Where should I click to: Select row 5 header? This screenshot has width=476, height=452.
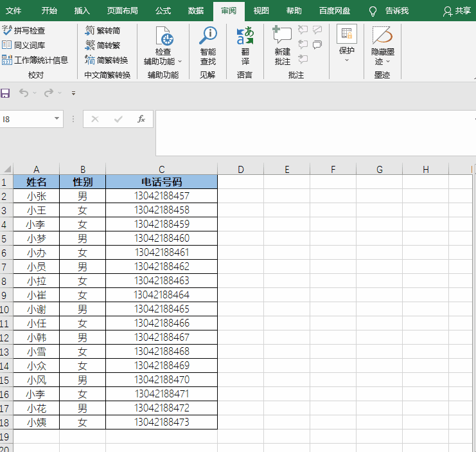(x=6, y=239)
